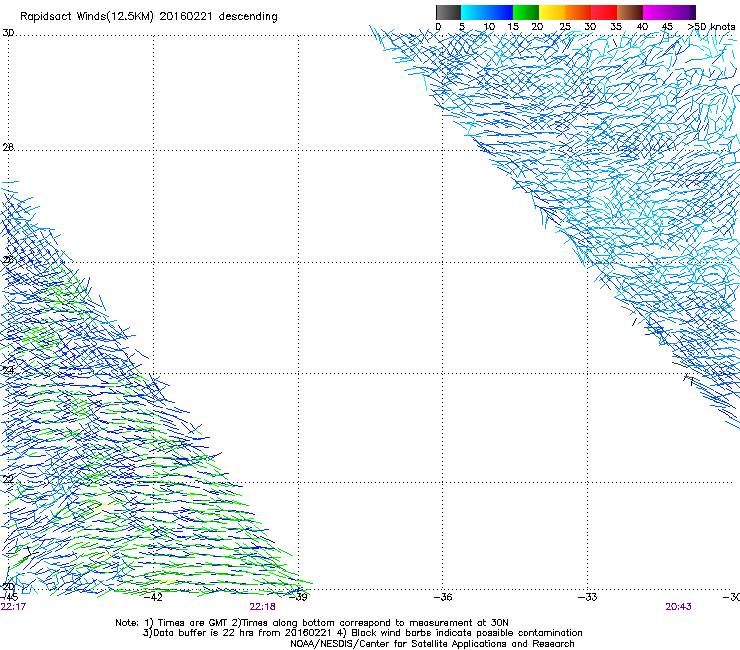Click the NOAA/NESDIS credit line
The width and height of the screenshot is (740, 650).
(432, 644)
